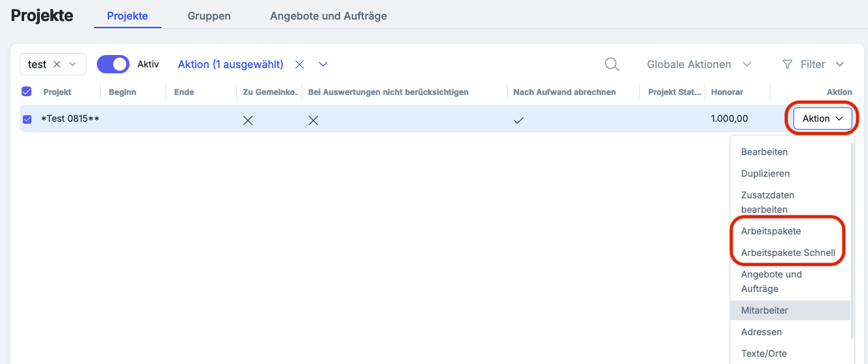The height and width of the screenshot is (364, 868).
Task: Uncheck the *Test 0815** row checkbox
Action: (27, 119)
